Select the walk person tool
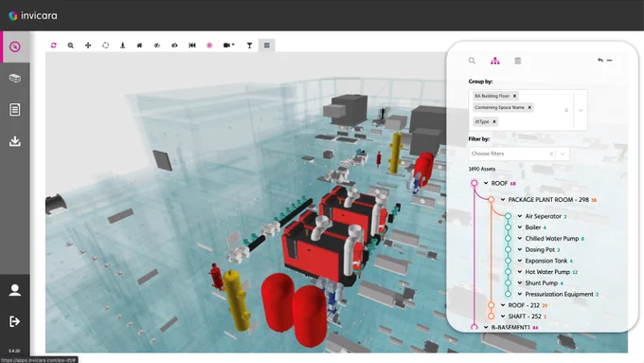644x363 pixels. (x=122, y=45)
